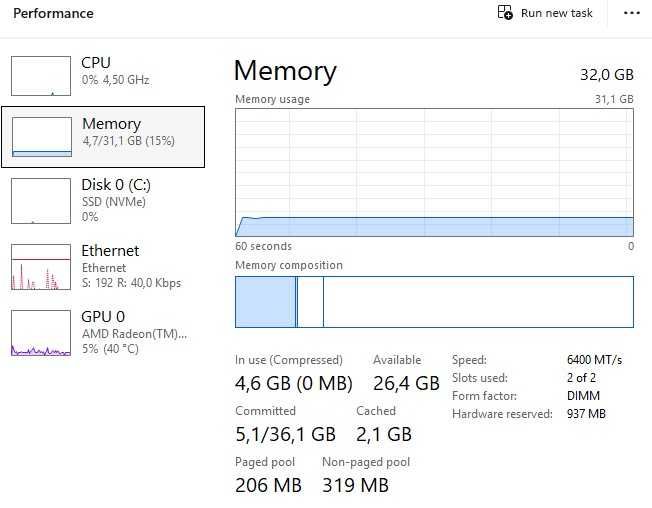Click the Available 26,4 GB value

tap(406, 383)
